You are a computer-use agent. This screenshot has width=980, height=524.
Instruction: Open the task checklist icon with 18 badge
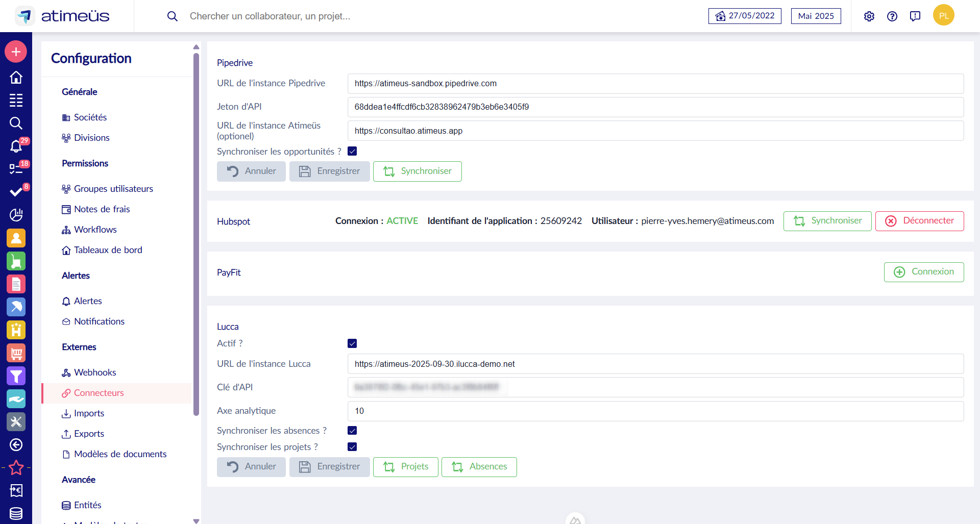pyautogui.click(x=16, y=169)
